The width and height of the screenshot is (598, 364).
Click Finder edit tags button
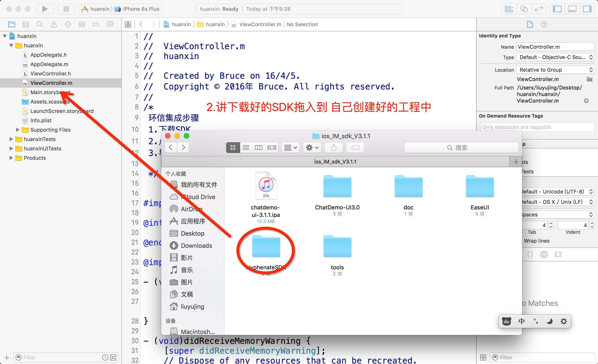click(355, 148)
